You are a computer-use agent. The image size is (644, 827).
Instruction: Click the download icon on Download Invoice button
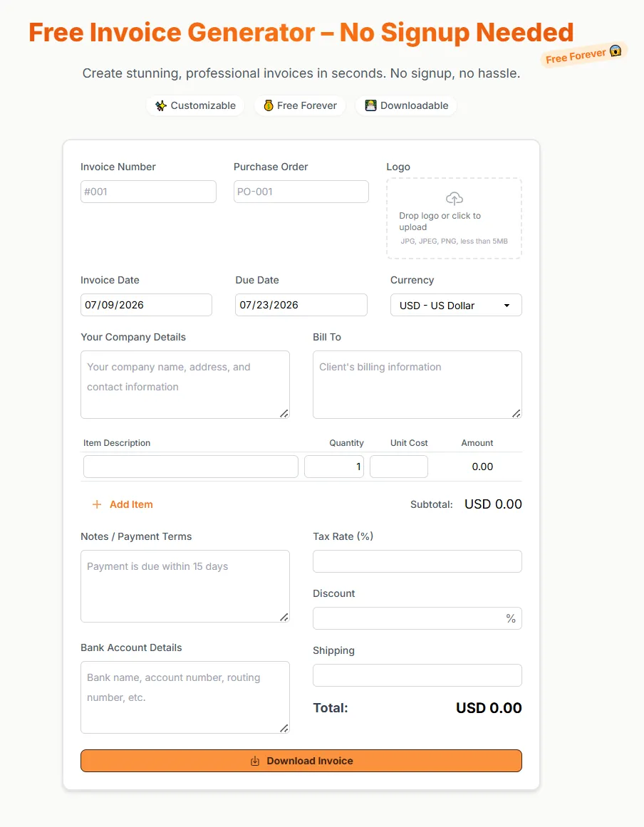[x=255, y=761]
